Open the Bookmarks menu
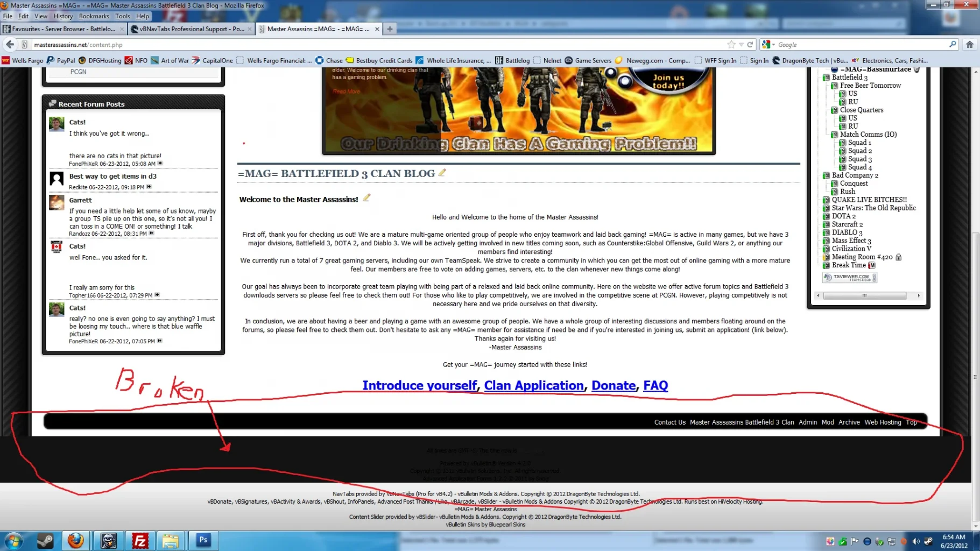This screenshot has height=551, width=980. pyautogui.click(x=94, y=16)
